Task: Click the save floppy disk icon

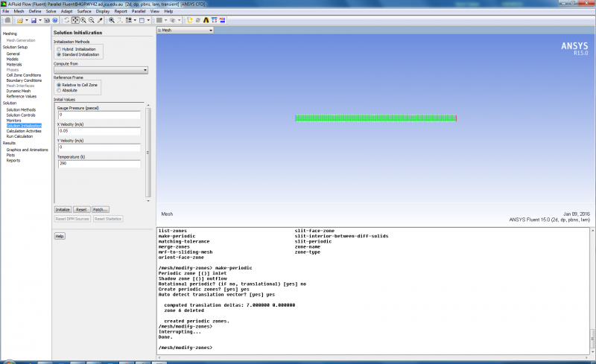Action: point(34,20)
